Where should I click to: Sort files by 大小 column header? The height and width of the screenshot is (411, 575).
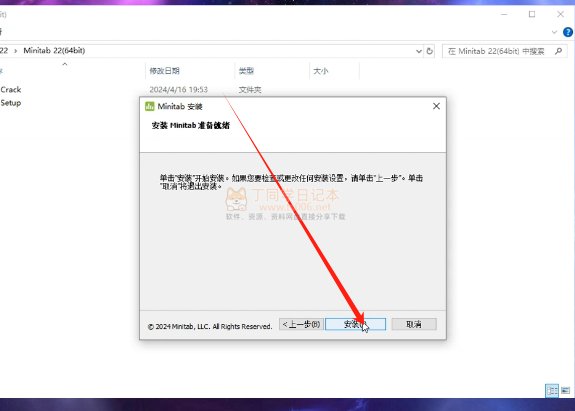pos(321,71)
